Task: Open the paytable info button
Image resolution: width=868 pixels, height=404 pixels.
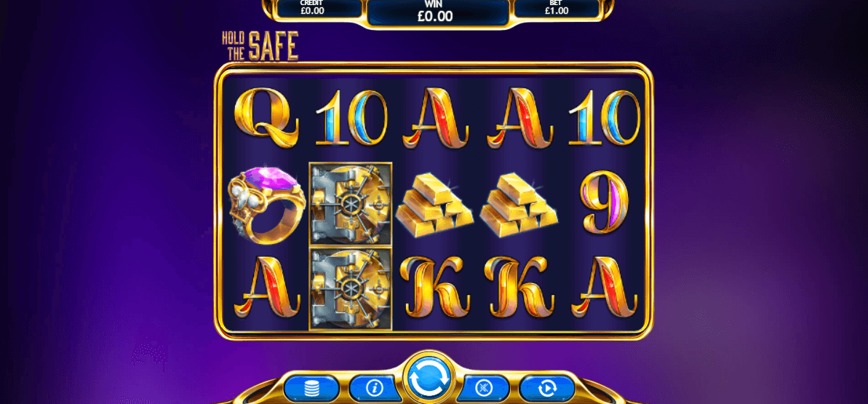Action: 375,389
